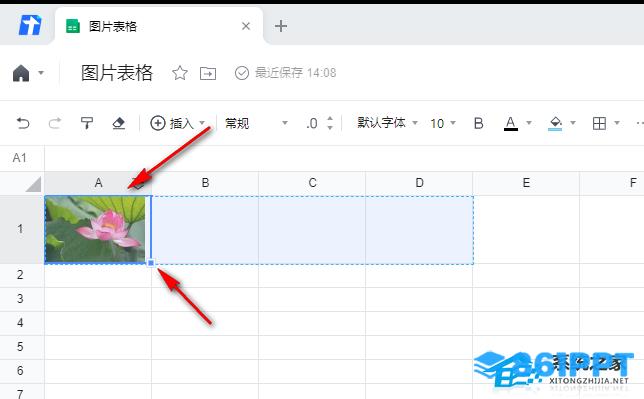Switch to the 图片表格 tab
The height and width of the screenshot is (399, 644).
click(x=113, y=27)
